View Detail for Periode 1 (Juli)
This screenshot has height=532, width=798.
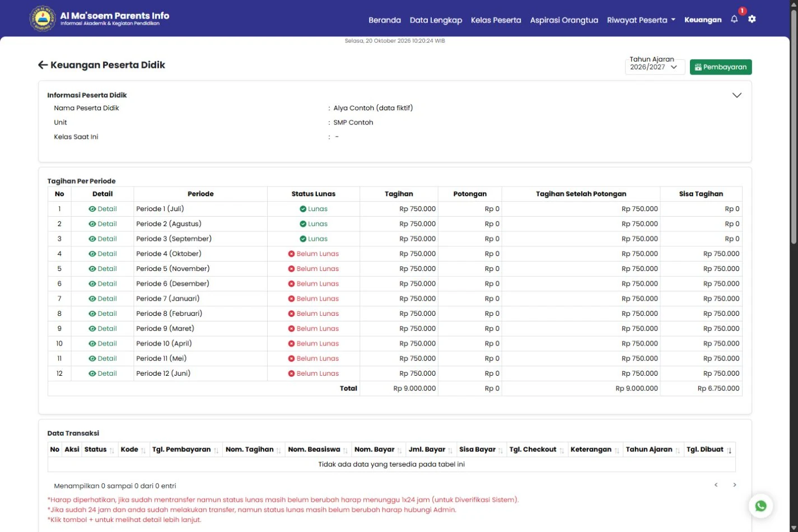tap(102, 209)
